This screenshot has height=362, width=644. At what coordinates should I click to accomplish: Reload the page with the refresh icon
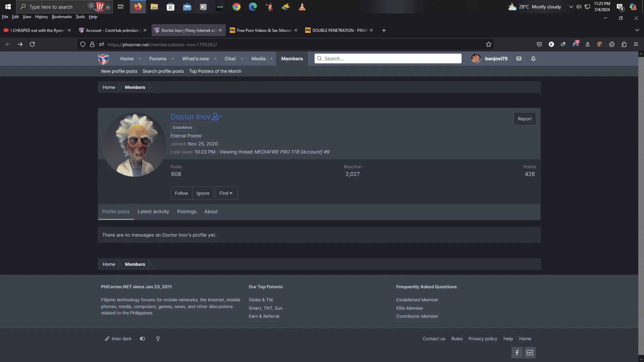pyautogui.click(x=32, y=44)
